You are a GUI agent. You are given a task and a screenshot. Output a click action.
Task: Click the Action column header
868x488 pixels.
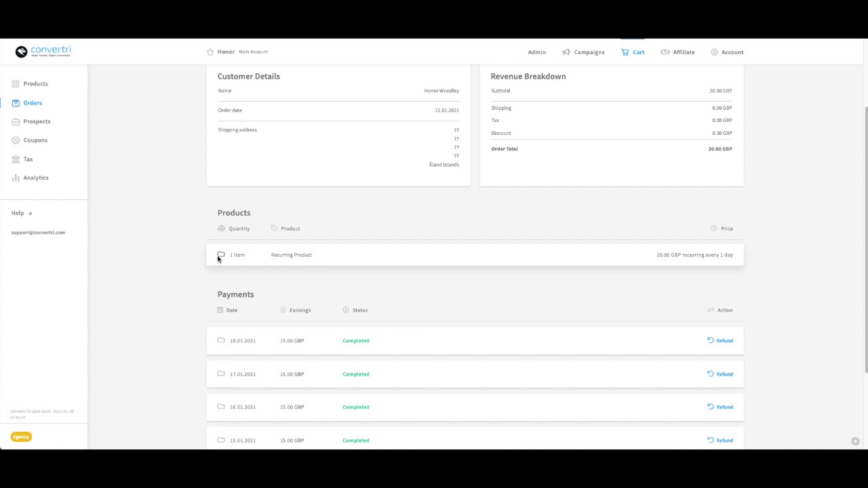point(720,310)
